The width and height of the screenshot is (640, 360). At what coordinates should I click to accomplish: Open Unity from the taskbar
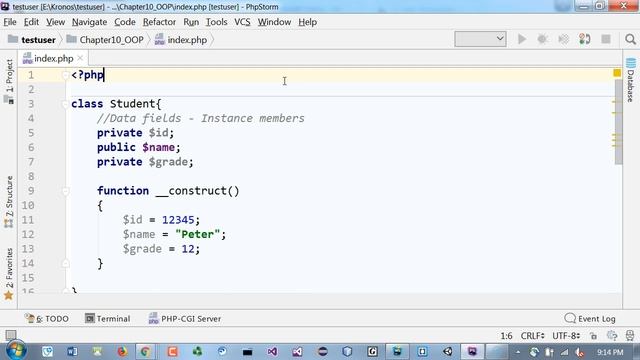tap(447, 351)
